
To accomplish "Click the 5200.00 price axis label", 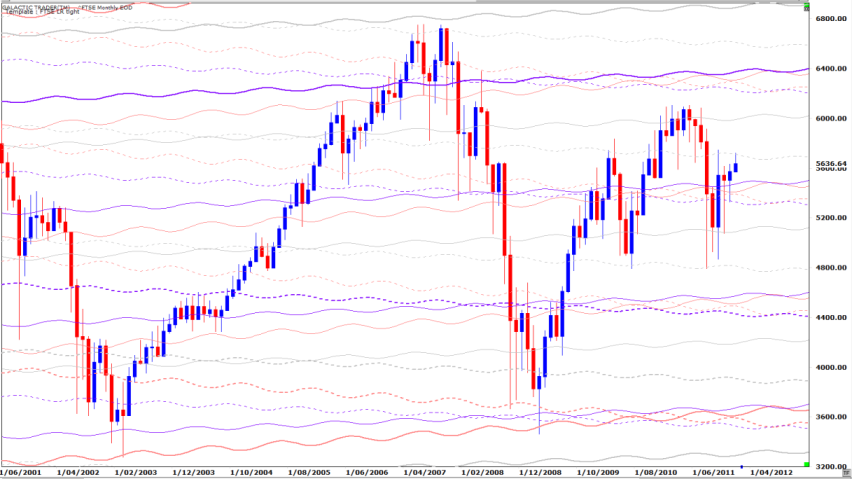I will pyautogui.click(x=831, y=218).
